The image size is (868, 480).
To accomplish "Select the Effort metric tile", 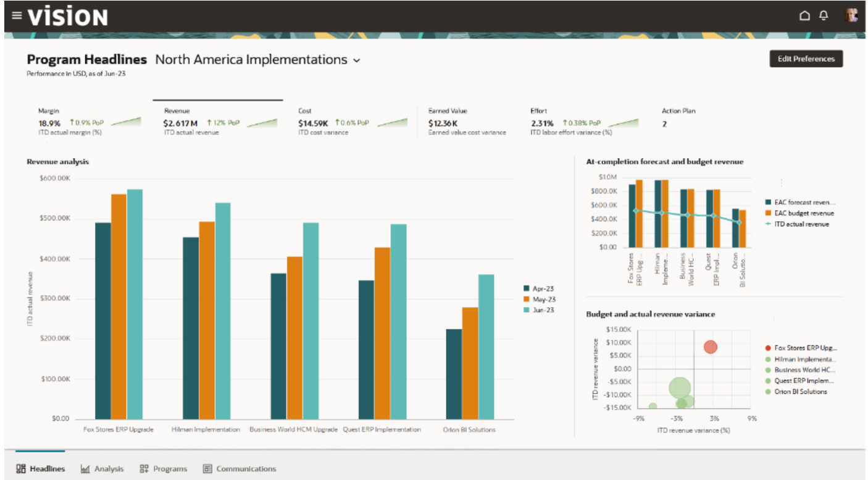I will click(x=585, y=122).
